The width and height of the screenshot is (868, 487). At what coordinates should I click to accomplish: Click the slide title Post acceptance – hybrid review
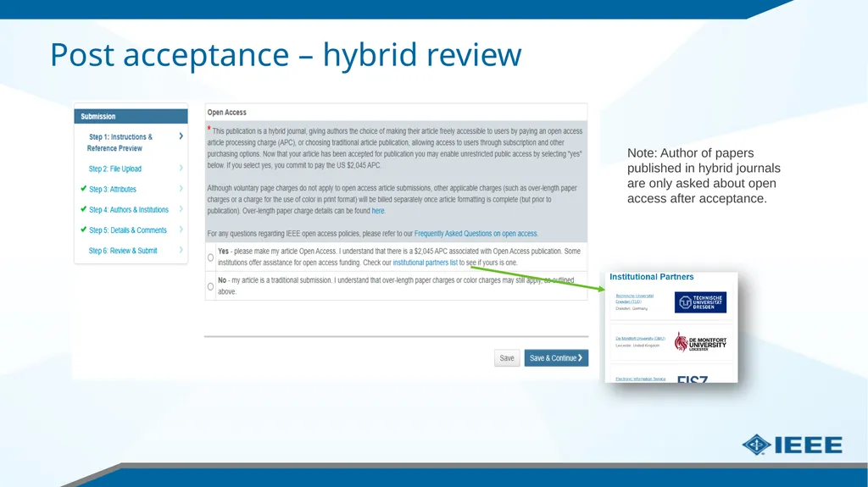click(286, 55)
